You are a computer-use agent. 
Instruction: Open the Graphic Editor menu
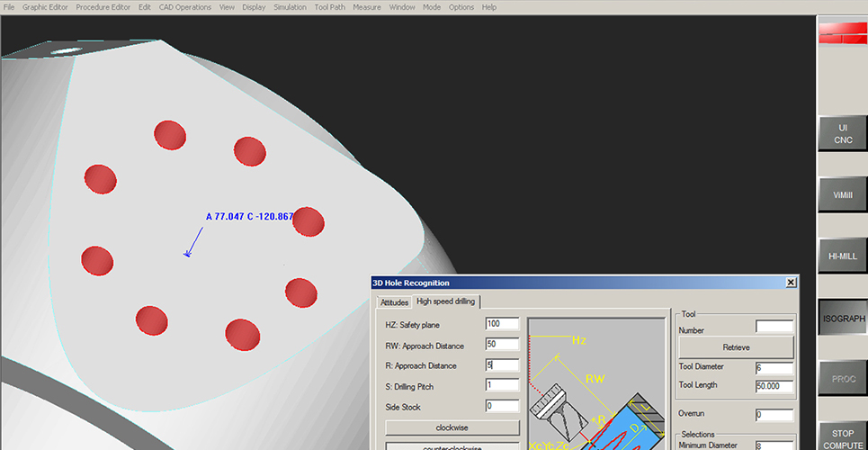(x=45, y=7)
